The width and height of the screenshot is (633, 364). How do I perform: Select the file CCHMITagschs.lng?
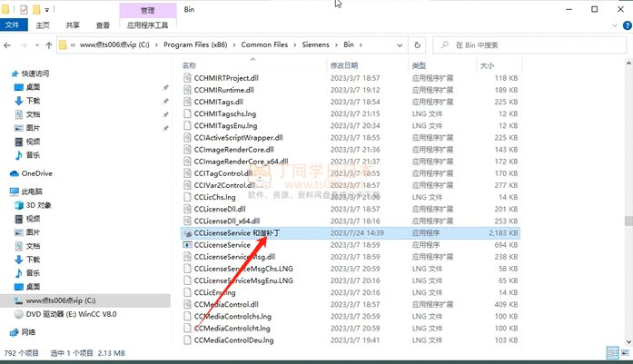225,113
